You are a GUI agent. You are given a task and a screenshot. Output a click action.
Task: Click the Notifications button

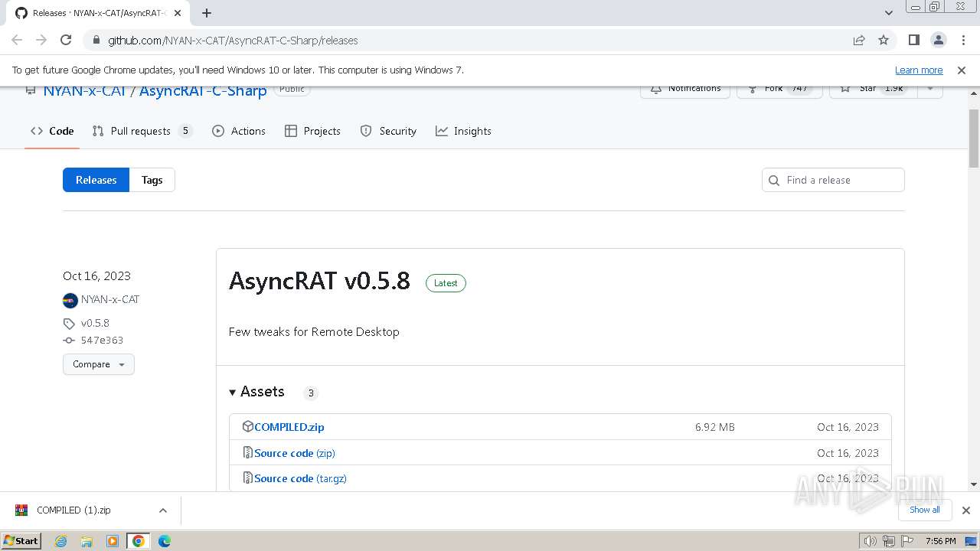(x=685, y=90)
